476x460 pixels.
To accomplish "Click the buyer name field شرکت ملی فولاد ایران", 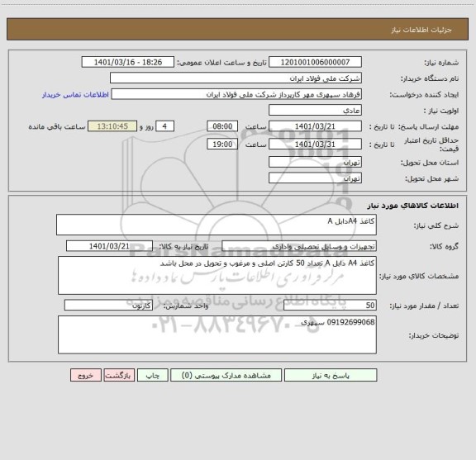I will coord(236,78).
